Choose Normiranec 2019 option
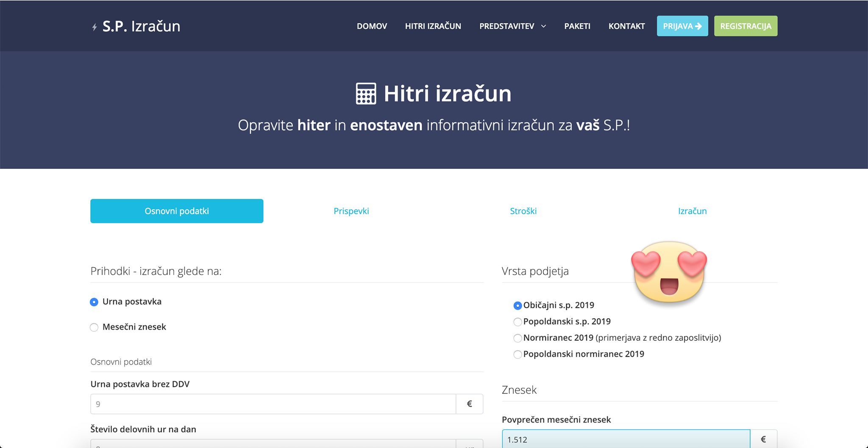Viewport: 868px width, 448px height. click(x=517, y=338)
